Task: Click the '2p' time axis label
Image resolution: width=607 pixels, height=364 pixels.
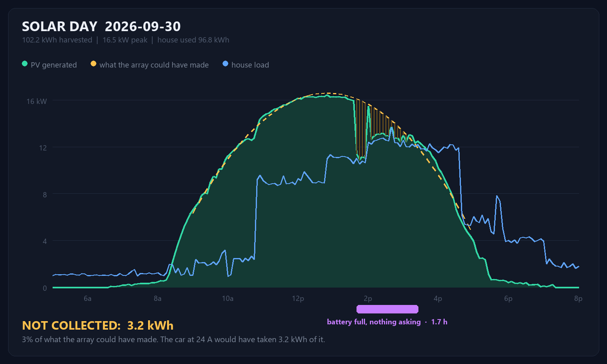Action: click(x=368, y=298)
